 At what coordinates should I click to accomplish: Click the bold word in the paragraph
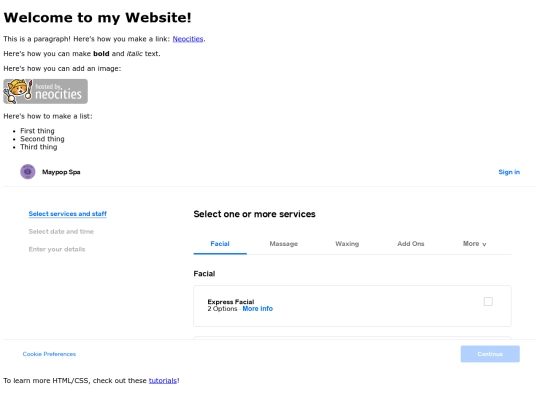pyautogui.click(x=101, y=54)
